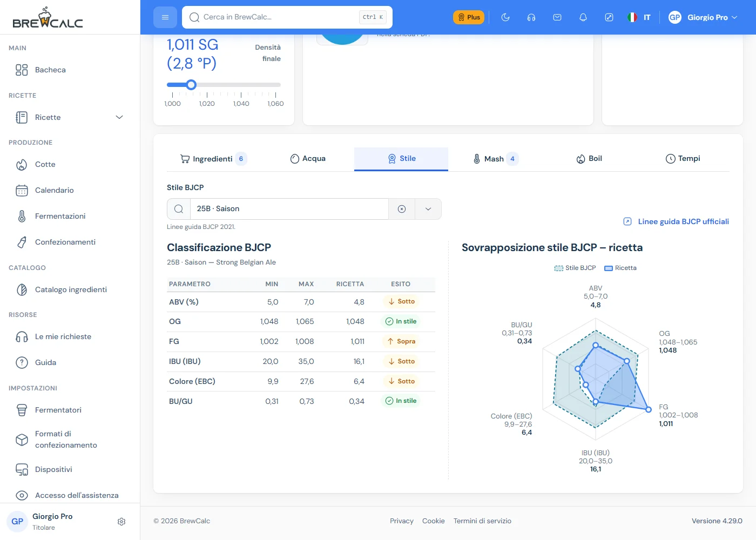This screenshot has width=756, height=540.
Task: Open Catalogo ingredienti in sidebar
Action: pos(70,289)
